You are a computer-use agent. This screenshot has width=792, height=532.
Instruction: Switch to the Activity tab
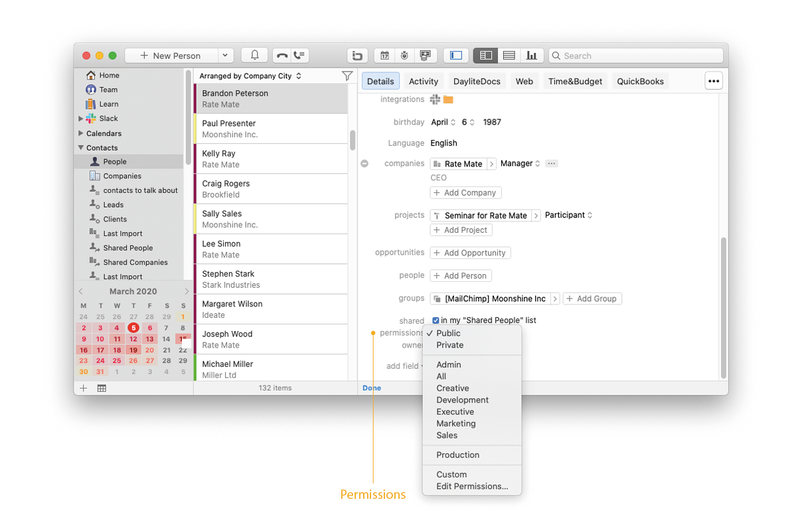click(424, 82)
